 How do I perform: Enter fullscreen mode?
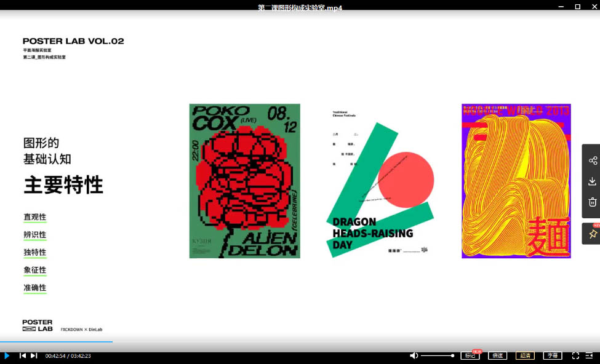(x=575, y=355)
